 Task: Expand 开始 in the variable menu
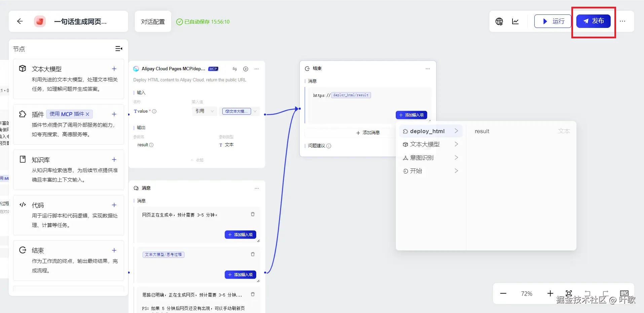pos(431,171)
